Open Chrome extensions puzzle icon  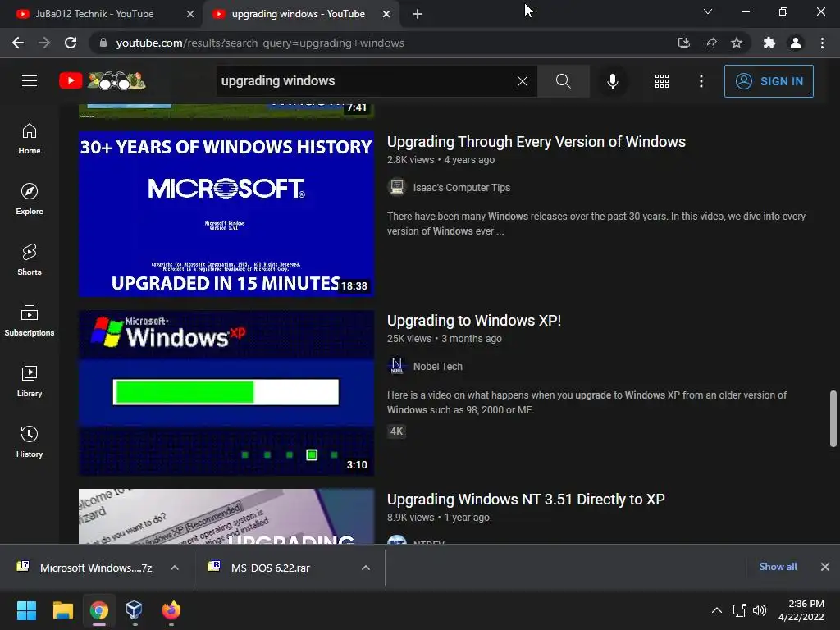(769, 43)
